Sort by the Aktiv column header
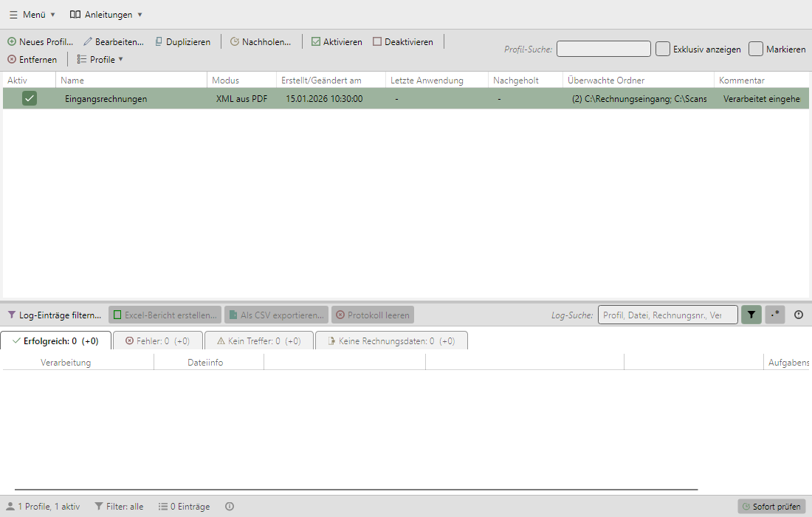The width and height of the screenshot is (812, 517). click(x=29, y=81)
